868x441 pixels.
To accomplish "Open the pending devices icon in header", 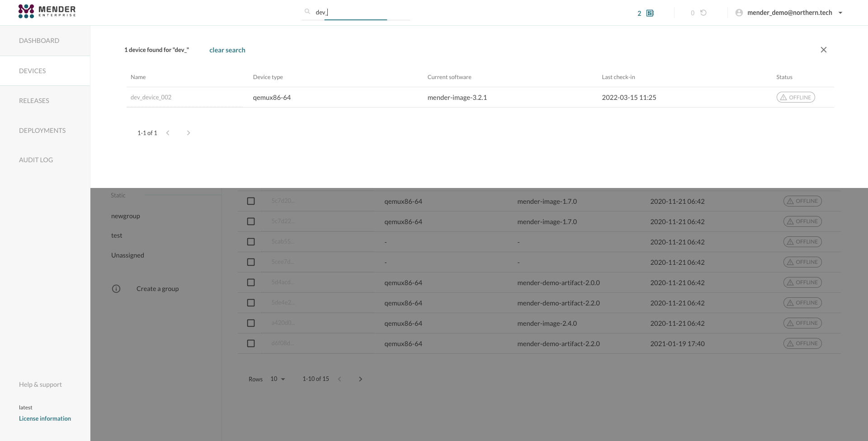I will pyautogui.click(x=650, y=13).
